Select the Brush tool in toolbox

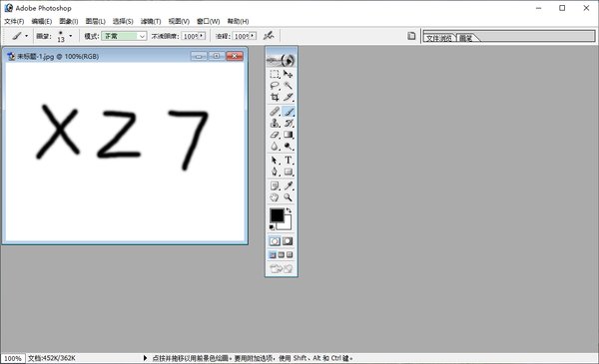coord(289,112)
